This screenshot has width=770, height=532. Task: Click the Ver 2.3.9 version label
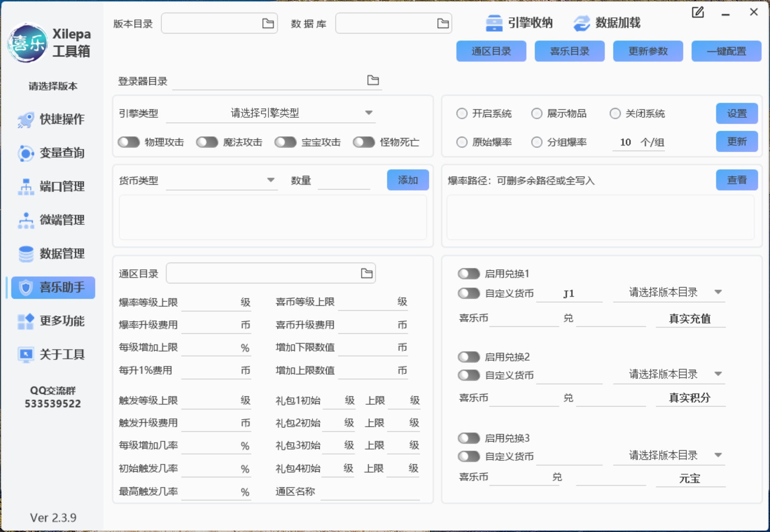[x=53, y=518]
